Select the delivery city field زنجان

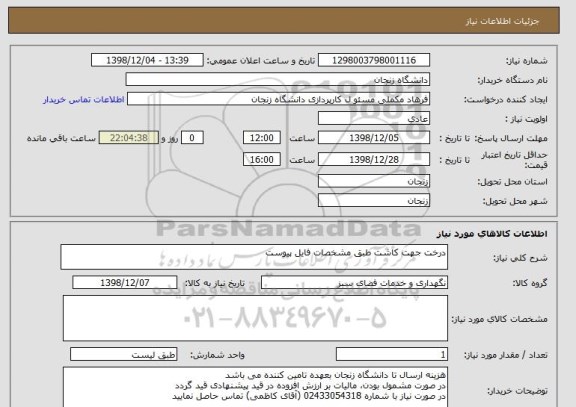click(x=374, y=201)
